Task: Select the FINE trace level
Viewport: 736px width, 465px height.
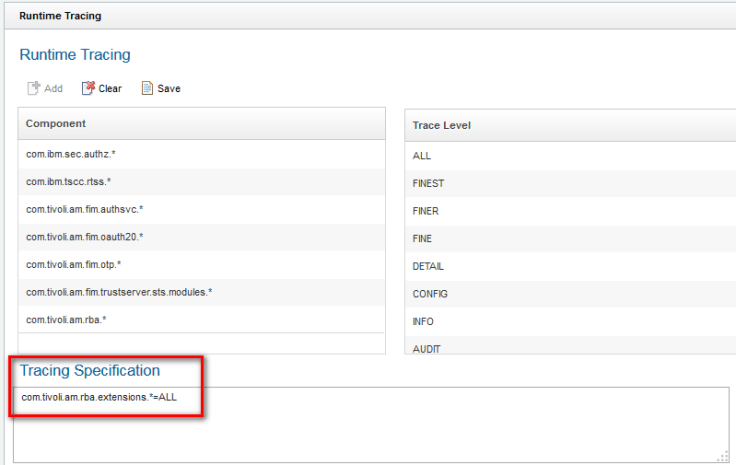Action: (423, 239)
